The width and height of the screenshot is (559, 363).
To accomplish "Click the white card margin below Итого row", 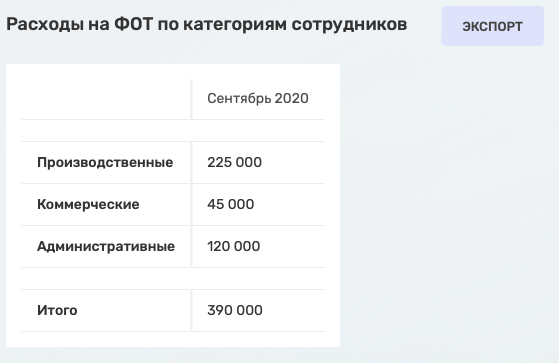I will tap(173, 339).
